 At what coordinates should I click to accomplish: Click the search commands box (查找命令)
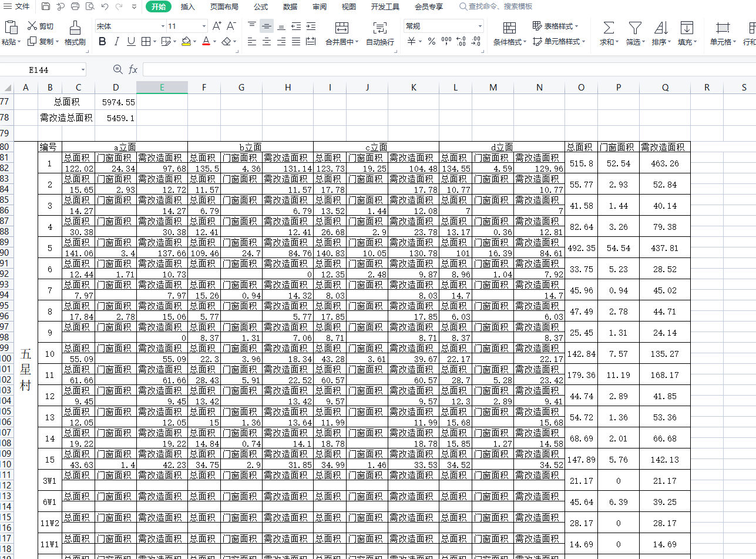point(499,6)
